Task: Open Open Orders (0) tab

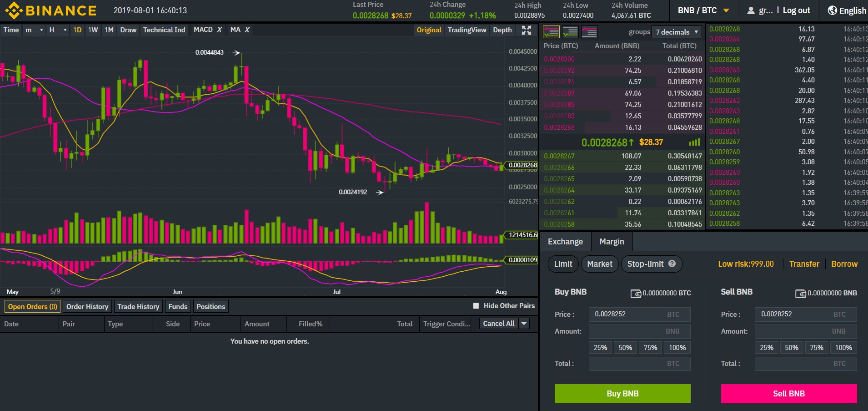Action: (x=32, y=307)
